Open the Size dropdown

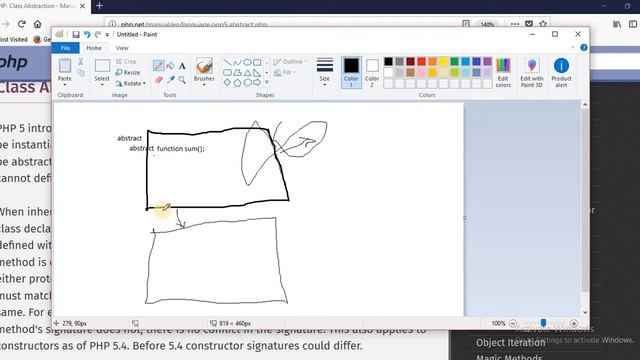click(x=324, y=73)
